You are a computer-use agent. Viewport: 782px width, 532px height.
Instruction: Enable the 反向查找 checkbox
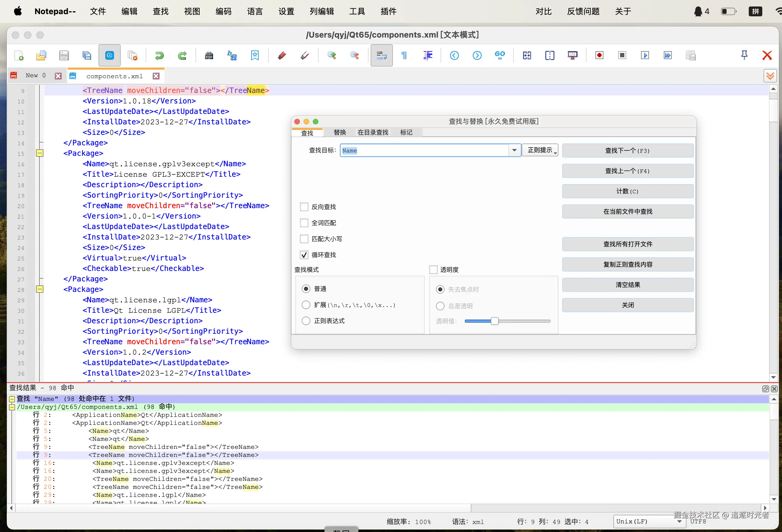[x=304, y=207]
